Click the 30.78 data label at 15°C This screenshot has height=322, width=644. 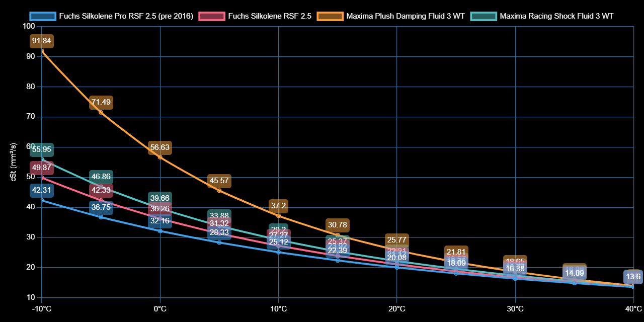point(338,225)
